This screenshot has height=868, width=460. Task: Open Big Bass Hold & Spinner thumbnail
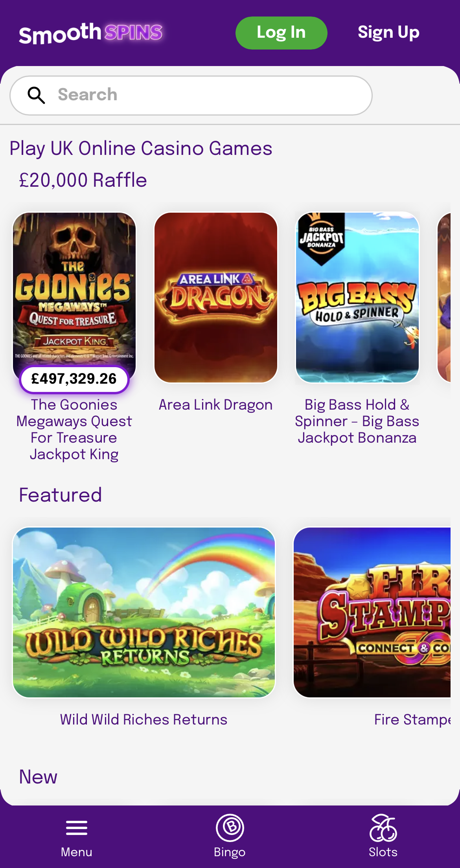(x=357, y=298)
